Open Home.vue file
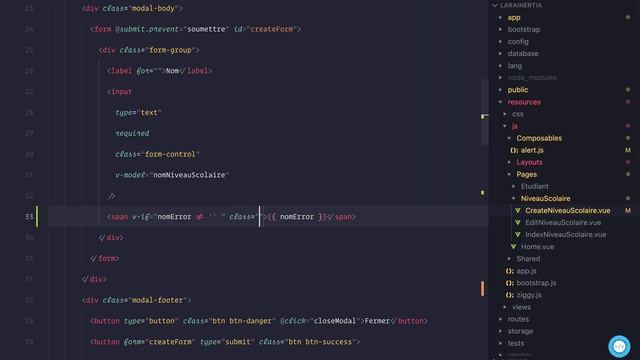 [538, 247]
